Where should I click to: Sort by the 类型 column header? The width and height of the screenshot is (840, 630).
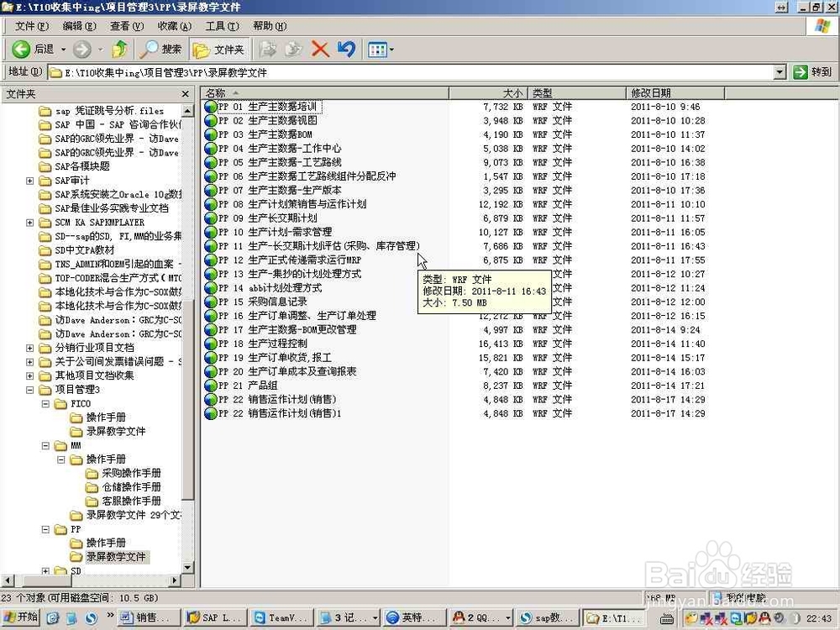coord(577,93)
